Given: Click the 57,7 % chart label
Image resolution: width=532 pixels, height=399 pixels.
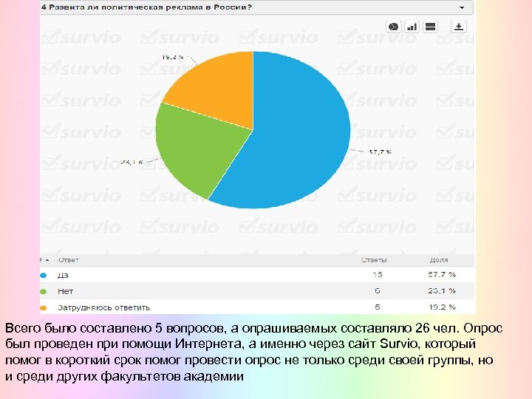Looking at the screenshot, I should tap(381, 152).
